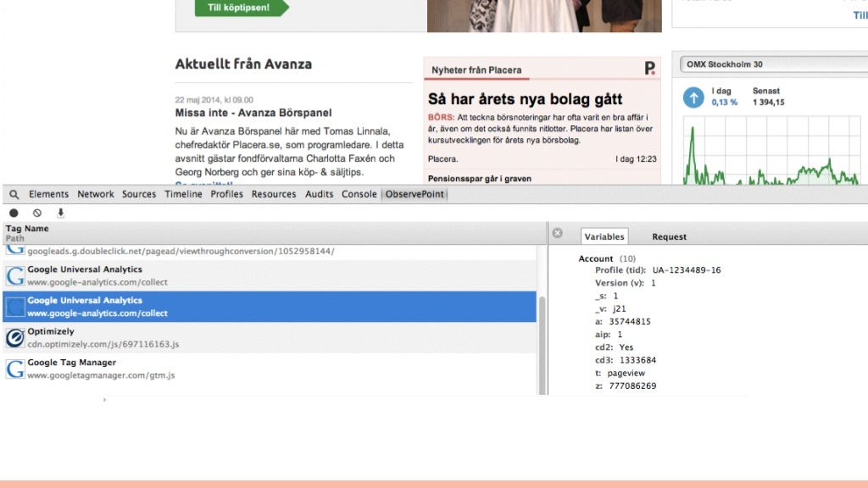Image resolution: width=868 pixels, height=488 pixels.
Task: Switch to the Profiles tab
Action: tap(226, 194)
